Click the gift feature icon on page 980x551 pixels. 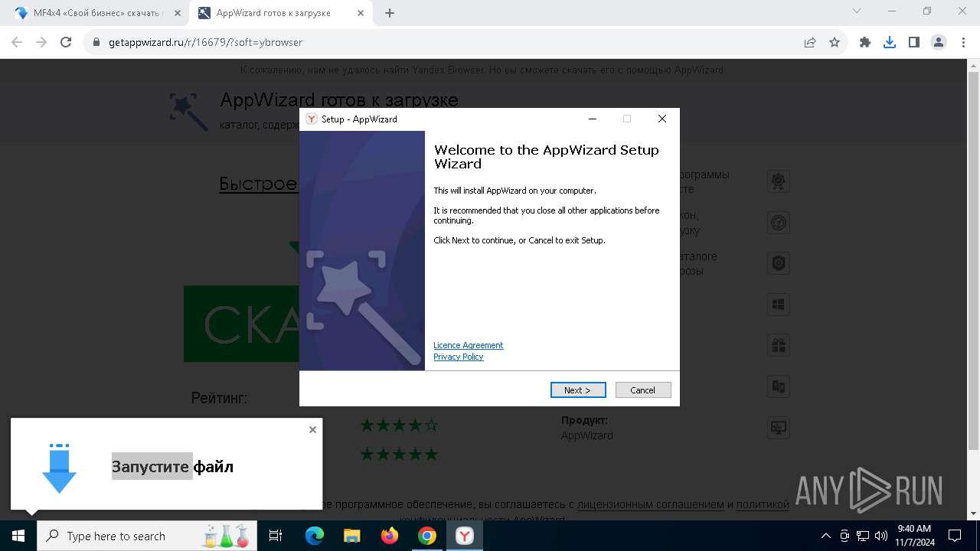pyautogui.click(x=779, y=345)
